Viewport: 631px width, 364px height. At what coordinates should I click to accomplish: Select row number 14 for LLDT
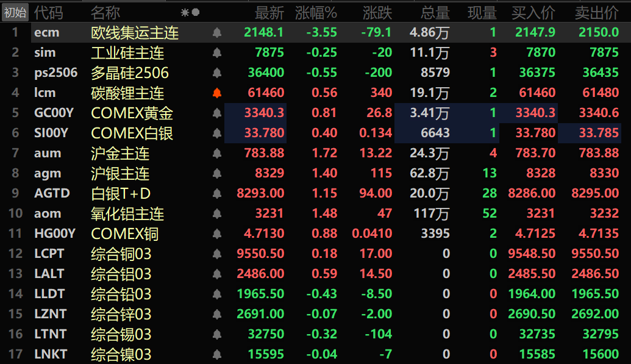tap(15, 294)
